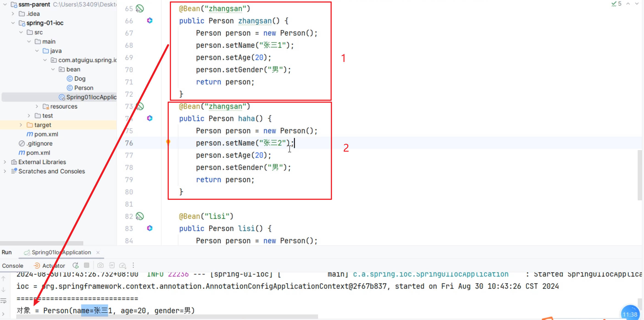Click the bean gutter icon at line 65
This screenshot has width=644, height=320.
[x=140, y=9]
